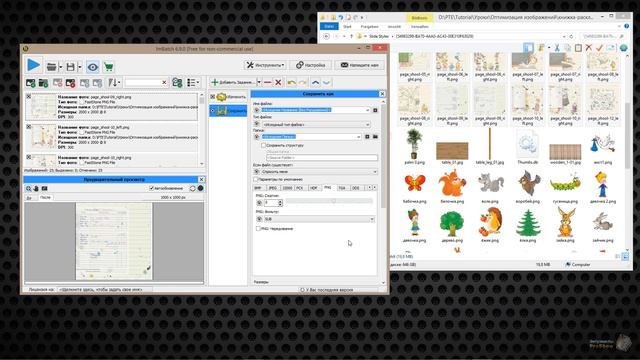Open the Если файл существует dropdown
The height and width of the screenshot is (360, 640).
(x=319, y=172)
